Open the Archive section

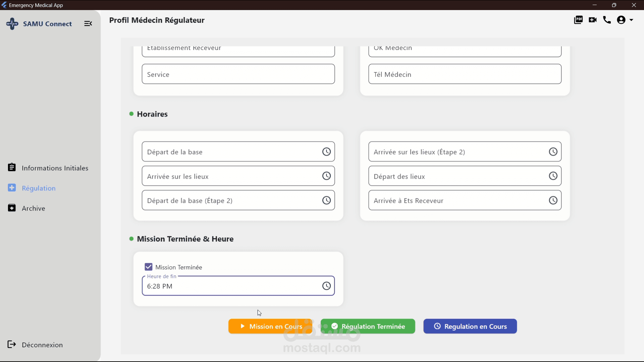(x=26, y=208)
